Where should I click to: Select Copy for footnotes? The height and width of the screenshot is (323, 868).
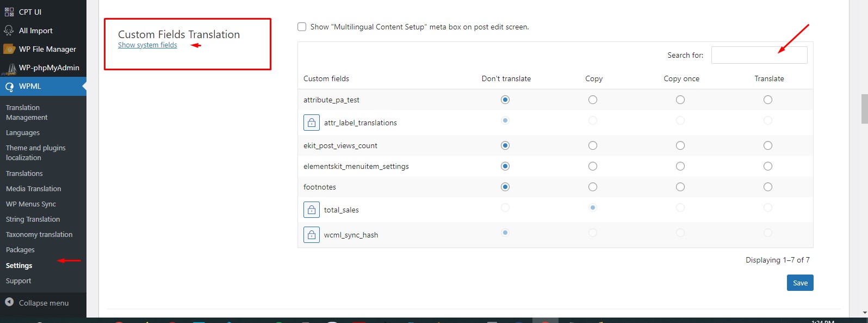[593, 187]
